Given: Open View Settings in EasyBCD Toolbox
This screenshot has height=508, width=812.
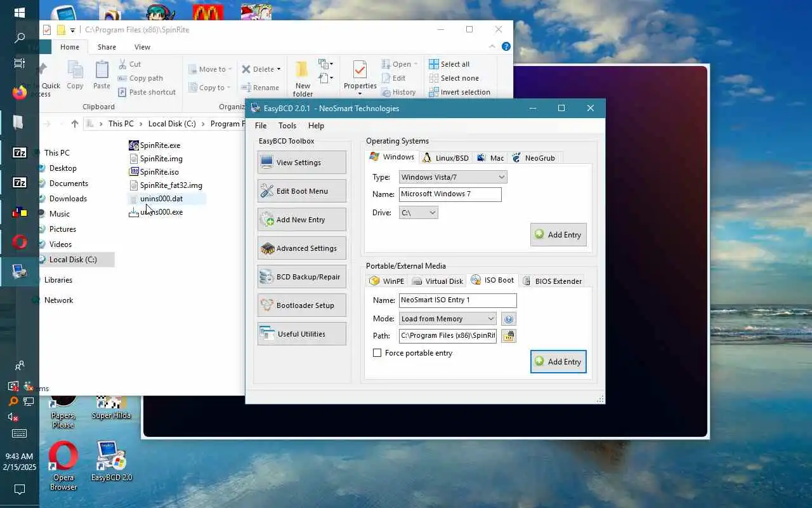Looking at the screenshot, I should [x=302, y=163].
